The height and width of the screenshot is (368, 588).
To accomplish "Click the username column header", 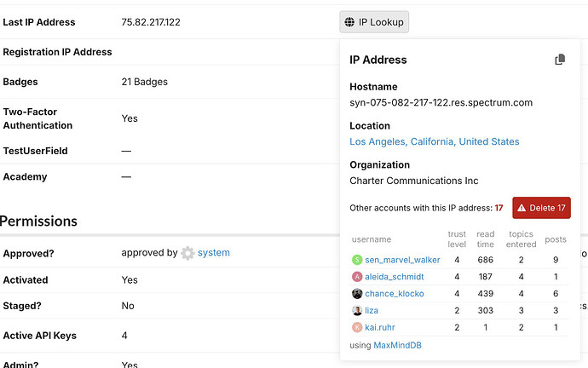I will (x=372, y=239).
